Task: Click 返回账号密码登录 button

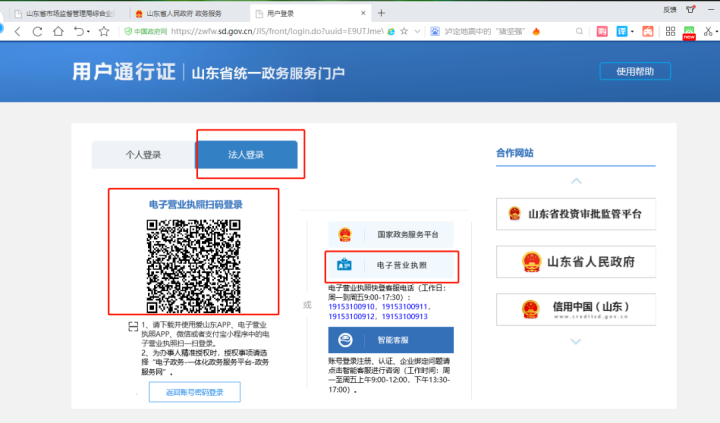Action: 195,392
